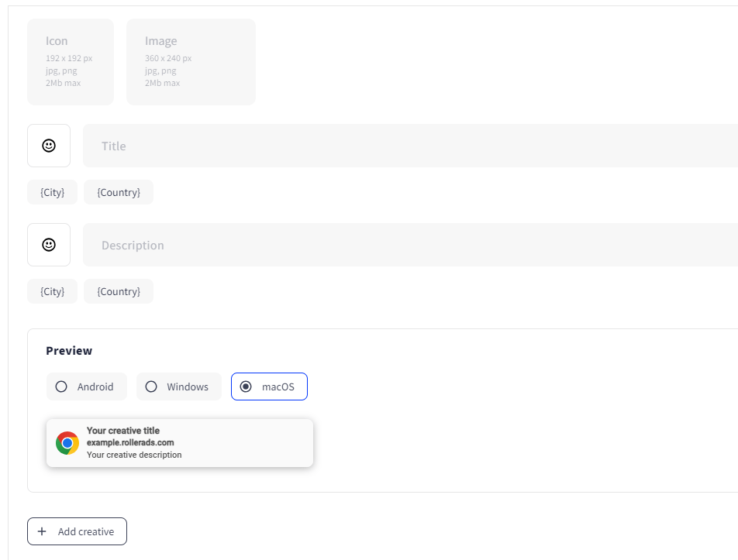Image resolution: width=738 pixels, height=560 pixels.
Task: Insert the {Country} macro below the Description field
Action: tap(119, 291)
